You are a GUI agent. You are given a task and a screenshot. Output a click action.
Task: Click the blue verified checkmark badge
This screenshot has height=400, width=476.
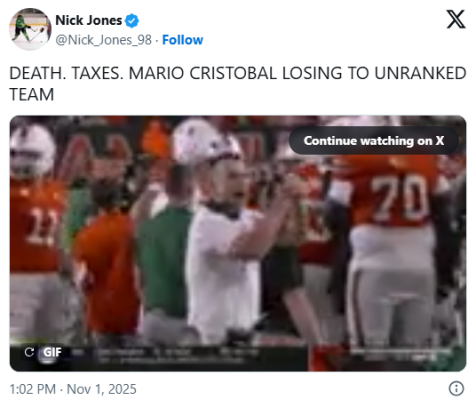point(132,21)
